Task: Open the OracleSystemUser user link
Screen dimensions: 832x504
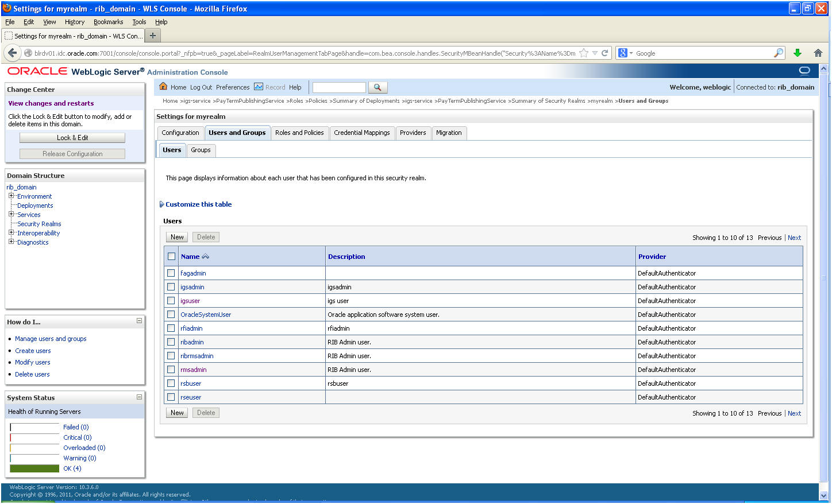Action: click(206, 315)
